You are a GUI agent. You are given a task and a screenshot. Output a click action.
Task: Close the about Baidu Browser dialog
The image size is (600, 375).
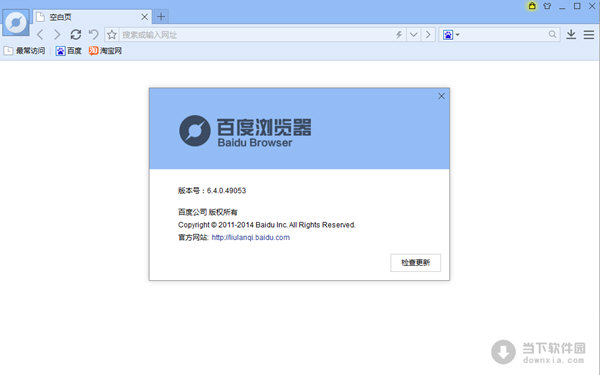pyautogui.click(x=441, y=96)
